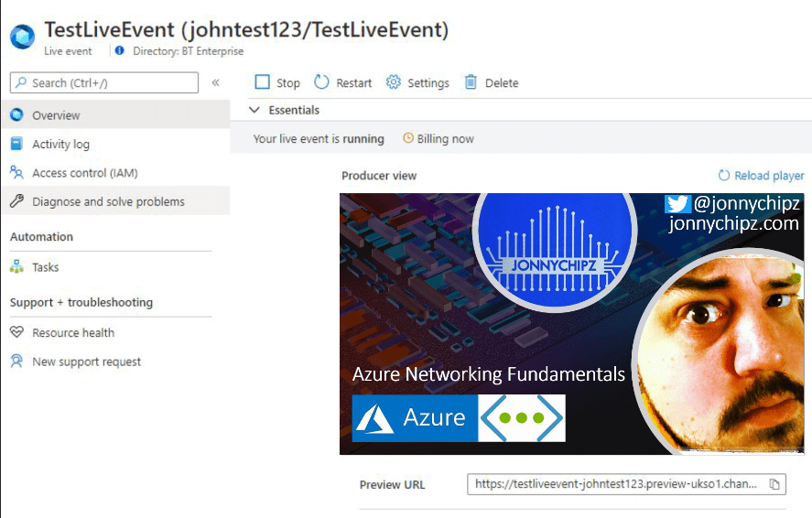Viewport: 812px width, 518px height.
Task: Click the Tasks automation icon
Action: coord(16,267)
